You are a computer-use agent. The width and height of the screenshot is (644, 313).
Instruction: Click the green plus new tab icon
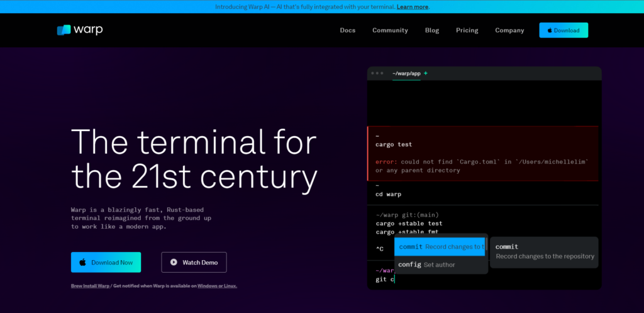click(426, 74)
